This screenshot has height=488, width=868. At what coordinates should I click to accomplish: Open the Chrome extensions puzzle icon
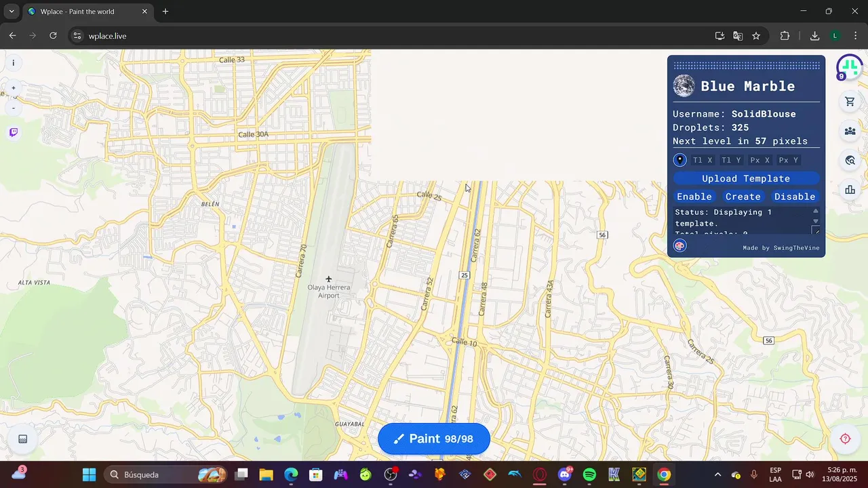click(785, 36)
